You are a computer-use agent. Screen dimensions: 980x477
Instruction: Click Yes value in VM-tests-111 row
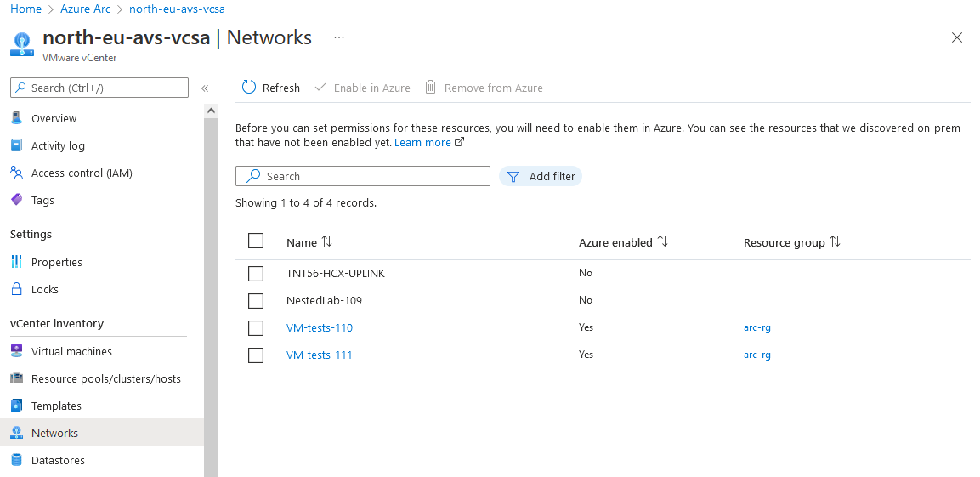(586, 355)
